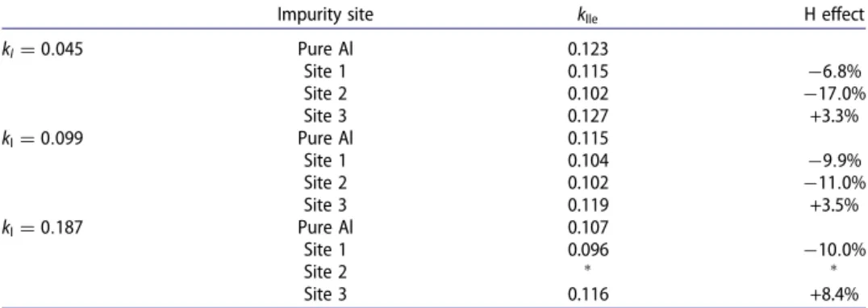
Task: Click the 0.096 kIIe value
Action: coord(588,250)
